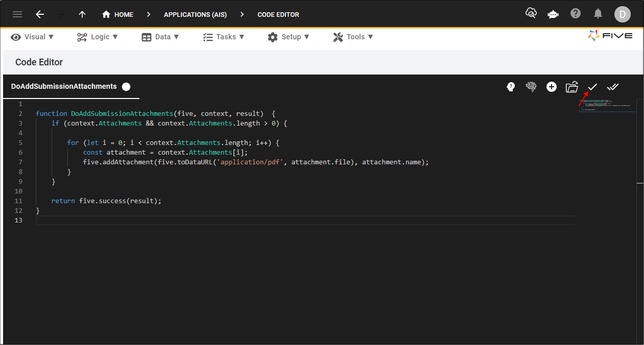The width and height of the screenshot is (644, 345).
Task: Open existing code with folder icon
Action: pos(571,87)
